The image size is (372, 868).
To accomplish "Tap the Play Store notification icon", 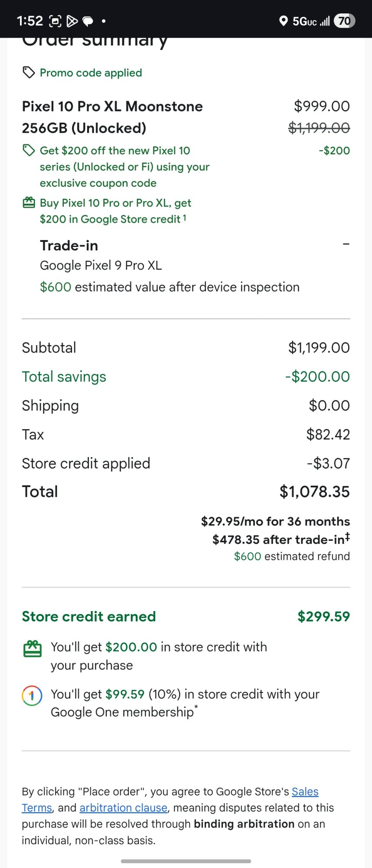I will point(72,21).
